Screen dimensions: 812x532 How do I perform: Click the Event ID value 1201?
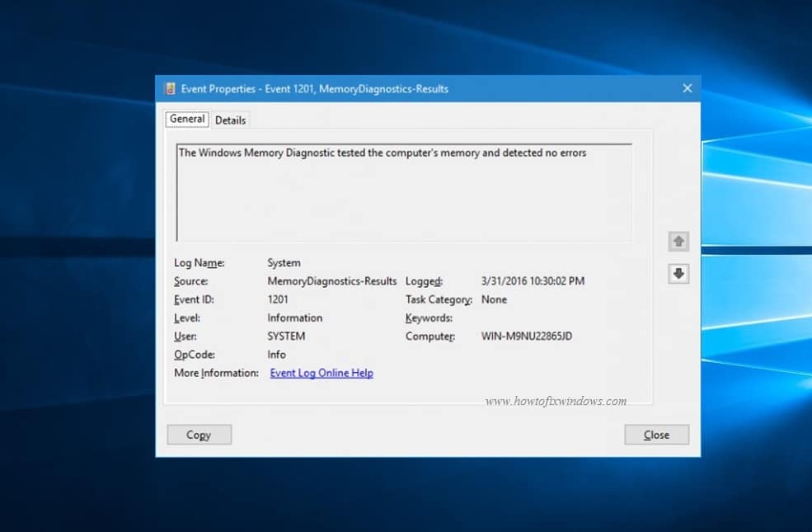(x=278, y=299)
